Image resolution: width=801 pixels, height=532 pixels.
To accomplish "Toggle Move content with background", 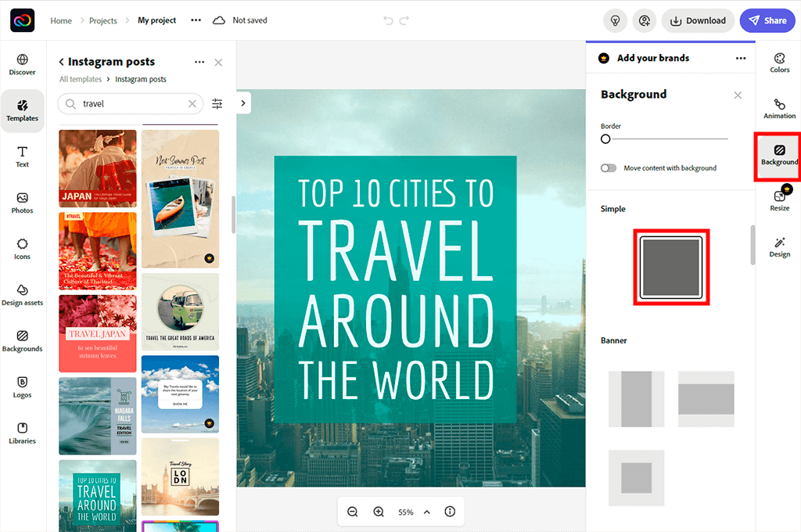I will tap(608, 168).
